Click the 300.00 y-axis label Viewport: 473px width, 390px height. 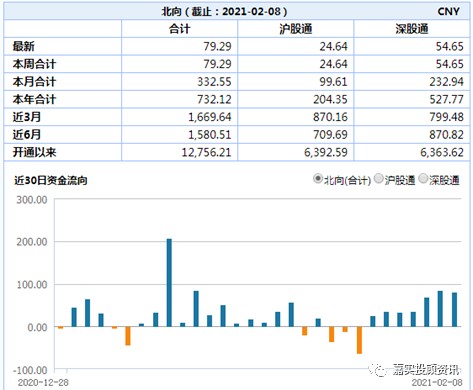pos(32,200)
